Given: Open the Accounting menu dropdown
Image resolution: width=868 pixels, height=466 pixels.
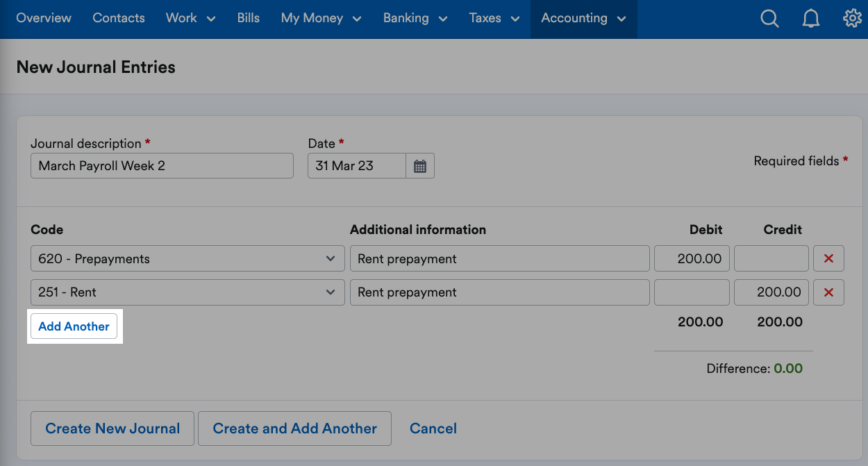Looking at the screenshot, I should point(583,19).
